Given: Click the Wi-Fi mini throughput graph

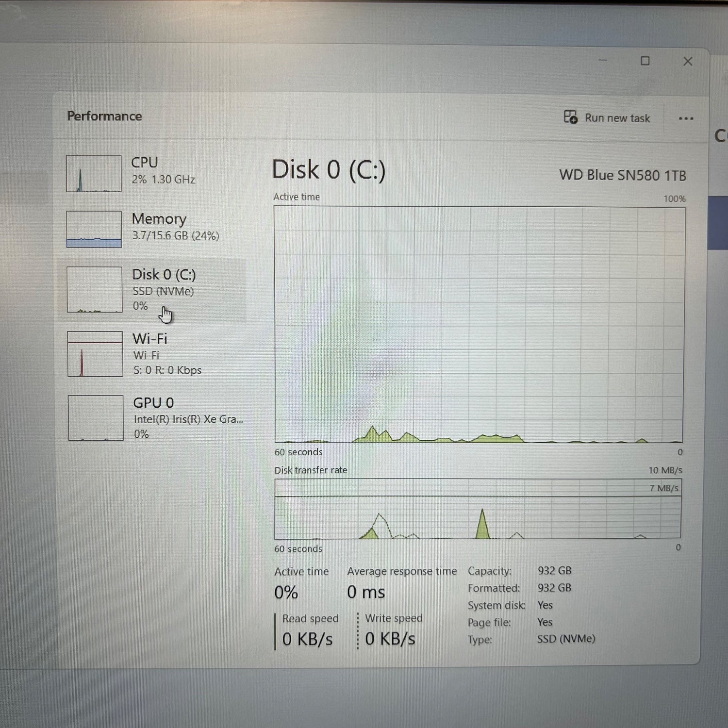Looking at the screenshot, I should click(x=95, y=354).
